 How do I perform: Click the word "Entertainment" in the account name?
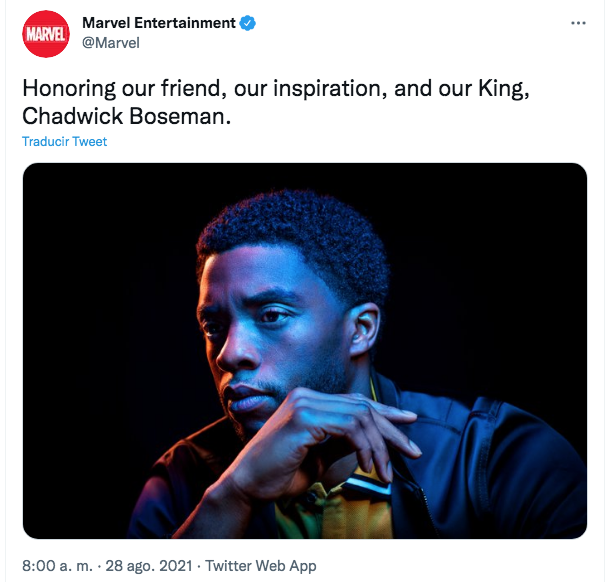184,23
